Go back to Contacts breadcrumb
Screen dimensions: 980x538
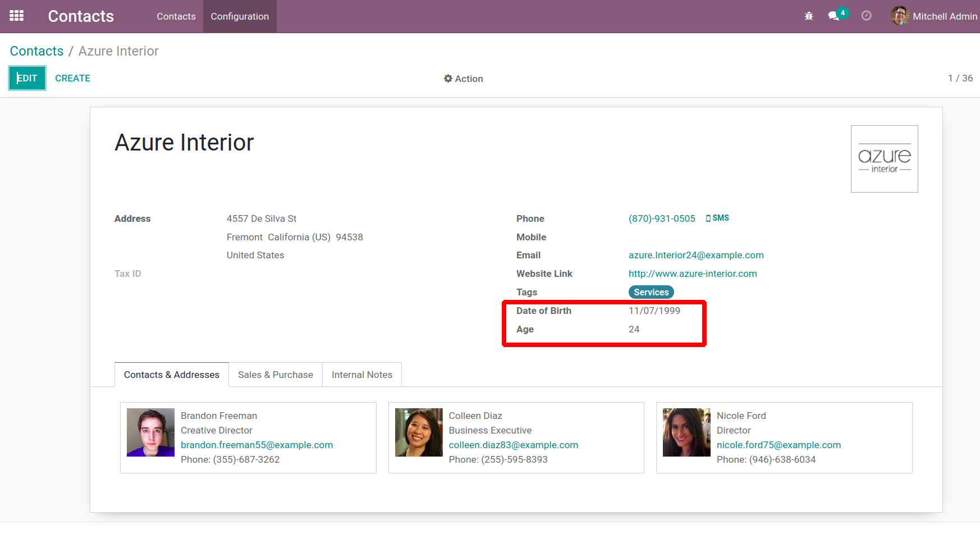[x=37, y=51]
